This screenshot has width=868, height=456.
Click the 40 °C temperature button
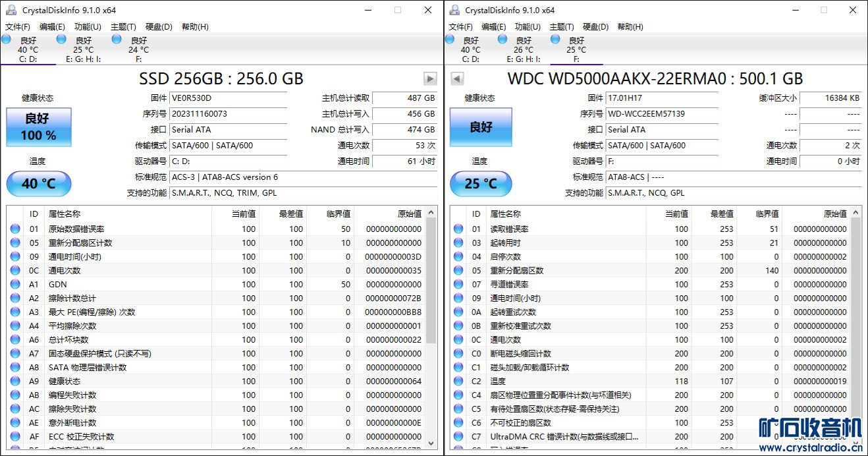[x=39, y=184]
